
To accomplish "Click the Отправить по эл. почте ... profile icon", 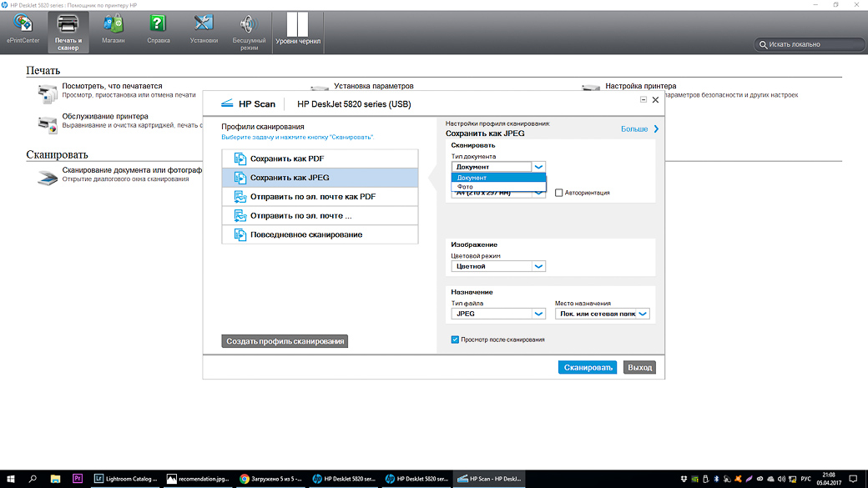I will (x=240, y=216).
